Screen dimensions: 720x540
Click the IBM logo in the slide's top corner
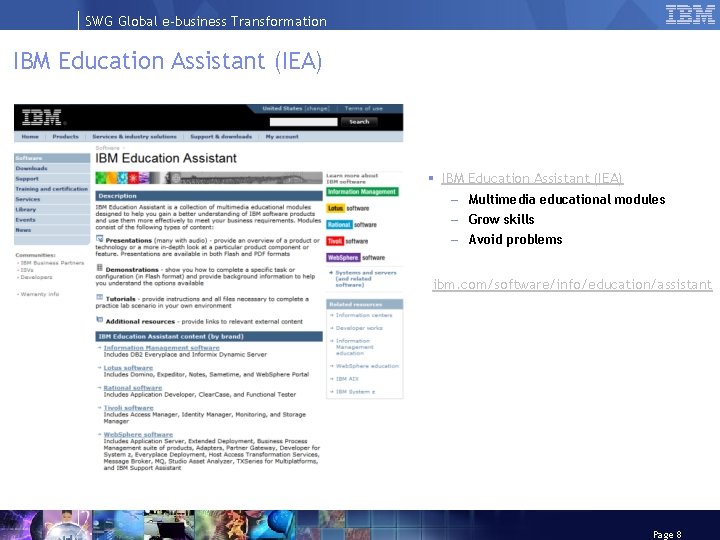point(690,14)
